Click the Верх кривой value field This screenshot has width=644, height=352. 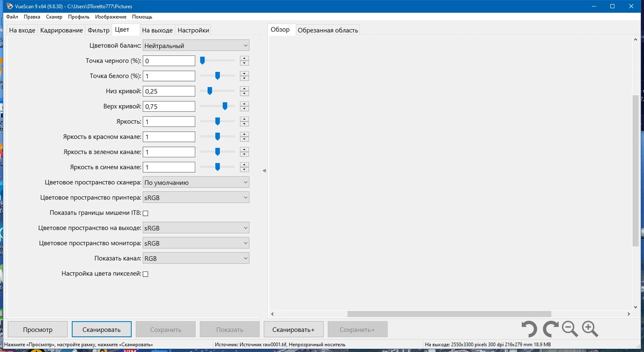pyautogui.click(x=169, y=106)
